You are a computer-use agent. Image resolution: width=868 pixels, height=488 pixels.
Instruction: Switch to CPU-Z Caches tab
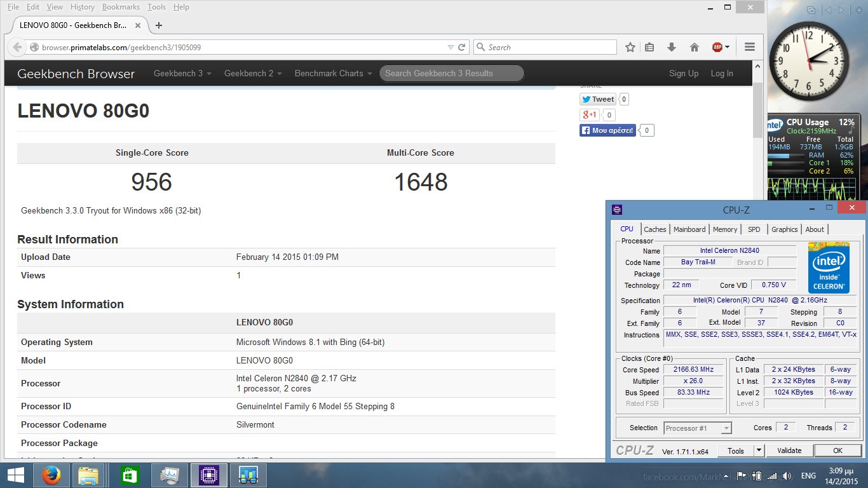tap(654, 229)
